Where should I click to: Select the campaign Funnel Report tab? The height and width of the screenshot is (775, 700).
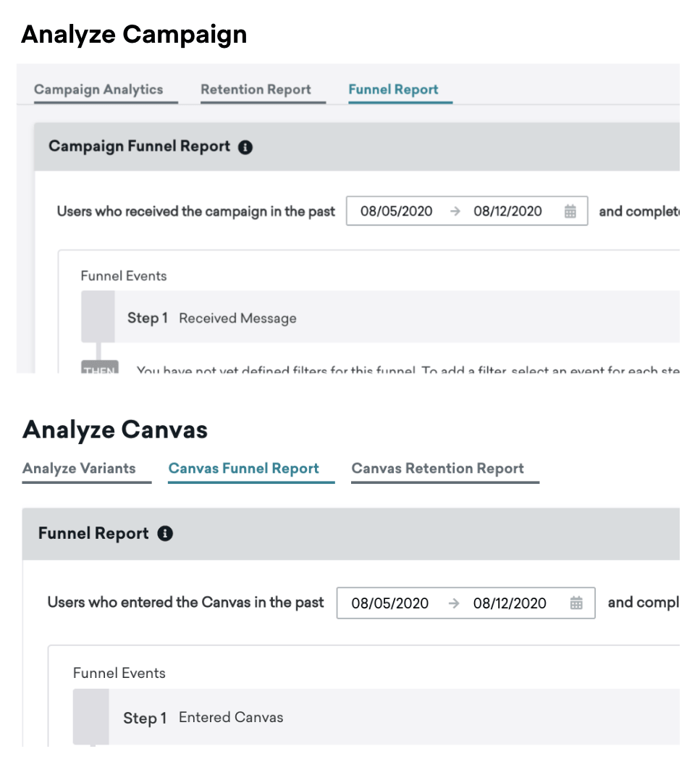pyautogui.click(x=394, y=90)
